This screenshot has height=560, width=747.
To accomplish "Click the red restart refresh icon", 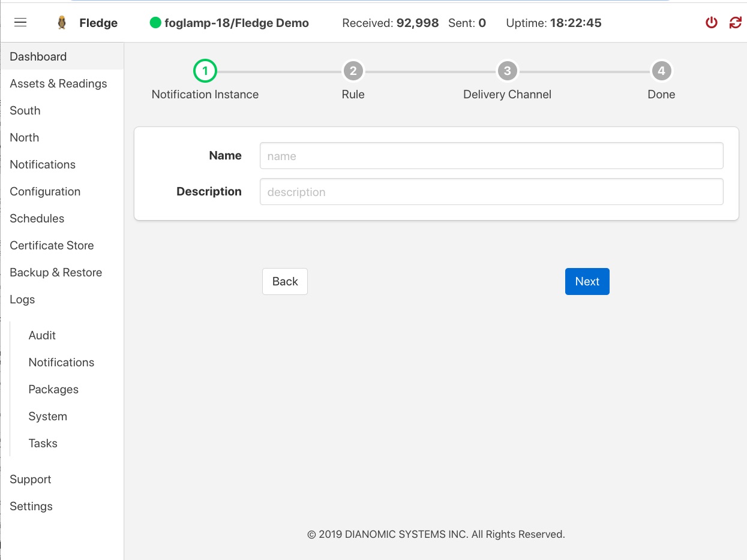I will click(735, 23).
